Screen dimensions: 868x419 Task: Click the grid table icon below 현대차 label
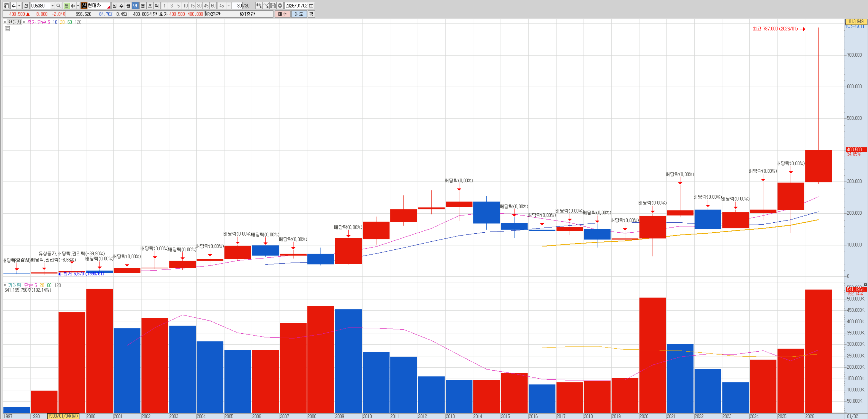click(x=7, y=29)
